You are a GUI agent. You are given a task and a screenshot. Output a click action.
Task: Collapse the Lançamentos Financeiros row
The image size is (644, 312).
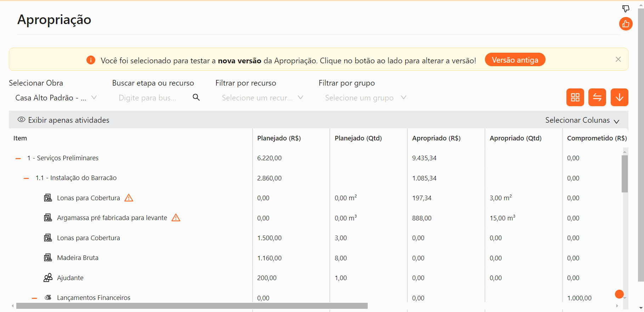[x=34, y=298]
